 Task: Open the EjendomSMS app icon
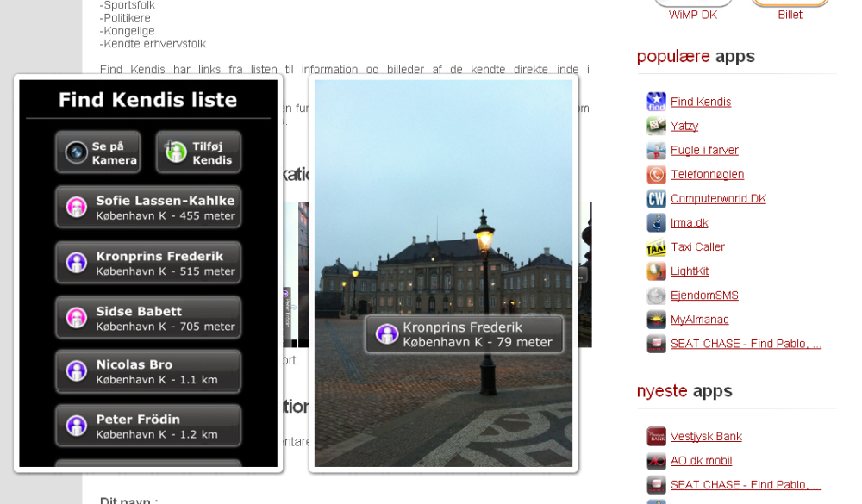click(656, 296)
